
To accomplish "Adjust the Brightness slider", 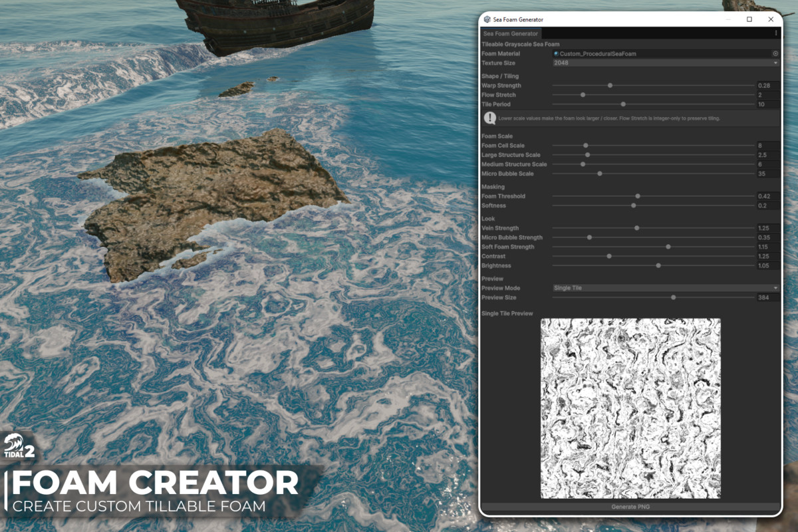I will point(653,265).
